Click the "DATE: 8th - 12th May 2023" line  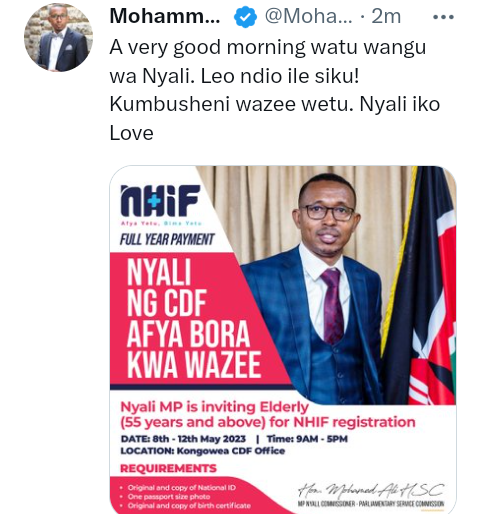pyautogui.click(x=183, y=439)
